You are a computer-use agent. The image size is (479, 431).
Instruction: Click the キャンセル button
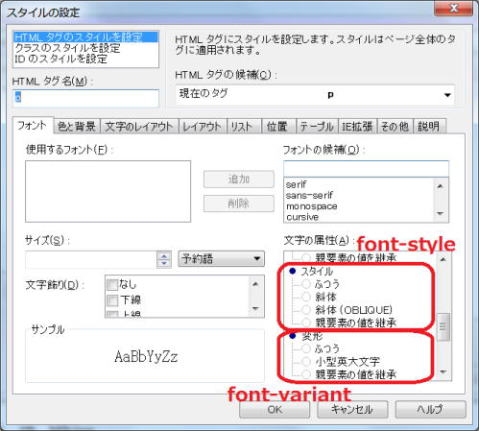352,409
